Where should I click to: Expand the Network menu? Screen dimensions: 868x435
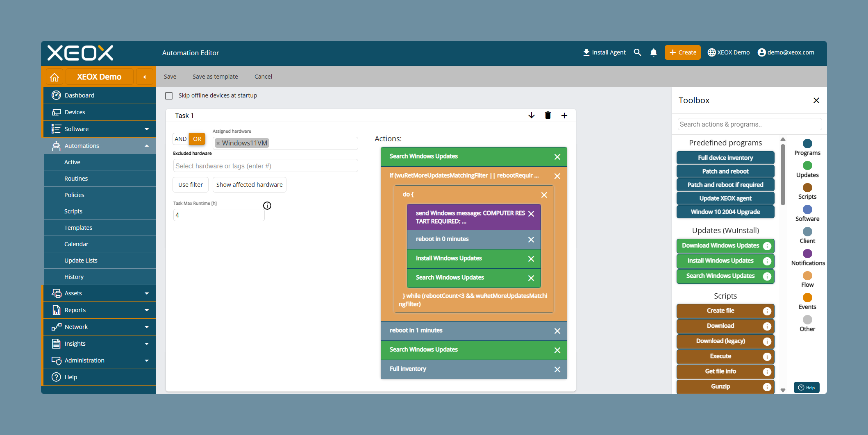(147, 327)
